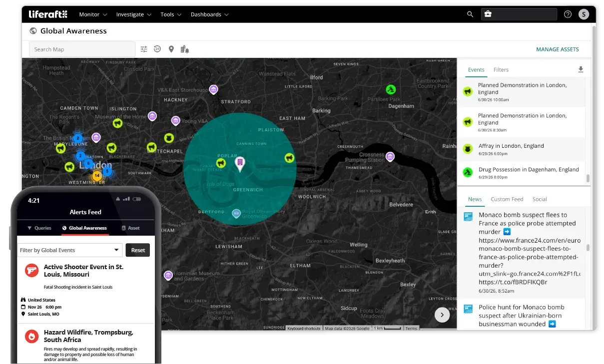
Task: Click the Royal Observatory Greenwich marker
Action: coord(237,214)
